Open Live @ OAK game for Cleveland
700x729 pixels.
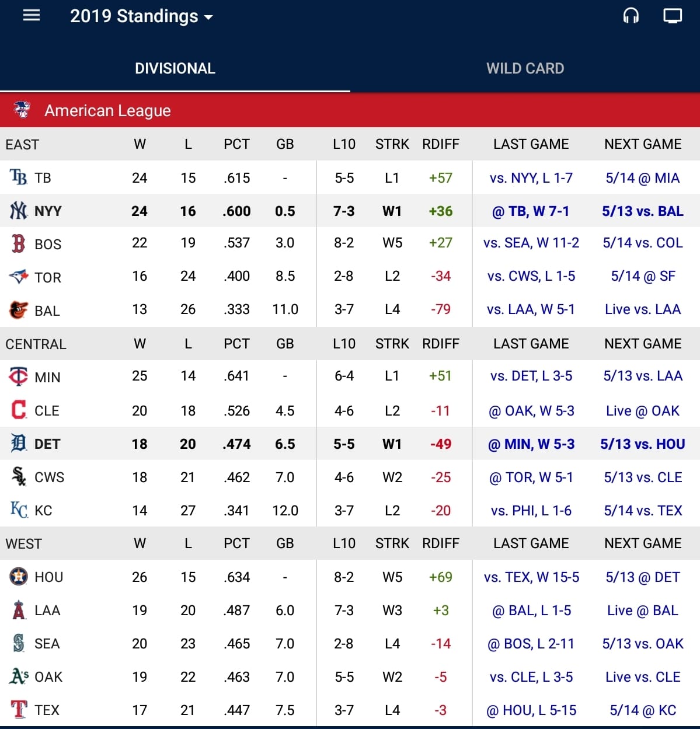coord(643,411)
